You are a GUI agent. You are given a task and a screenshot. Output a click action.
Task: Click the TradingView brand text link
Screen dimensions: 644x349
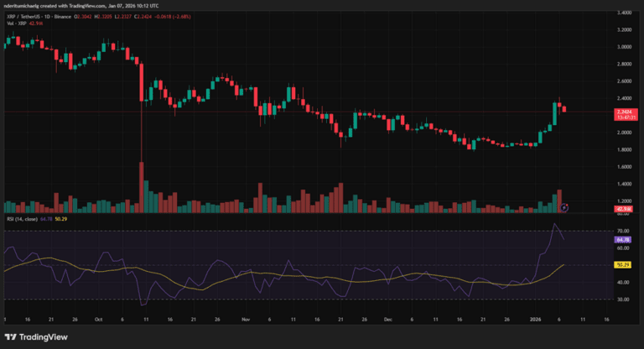pos(44,337)
